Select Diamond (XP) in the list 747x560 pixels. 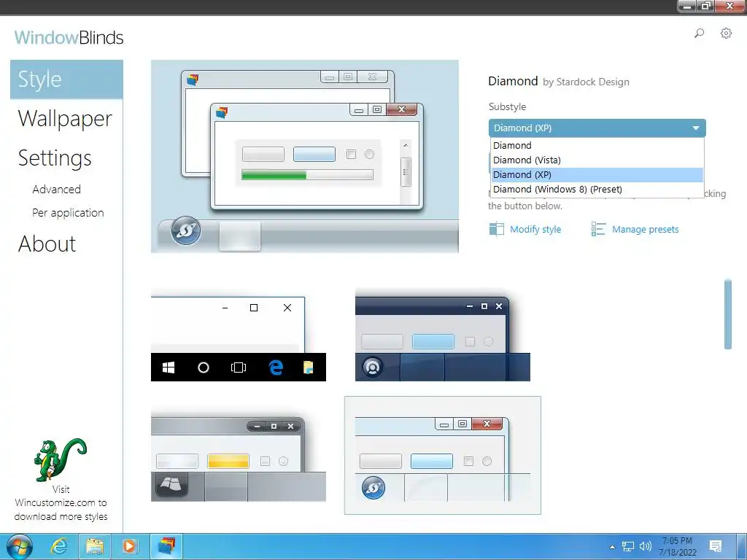coord(597,175)
